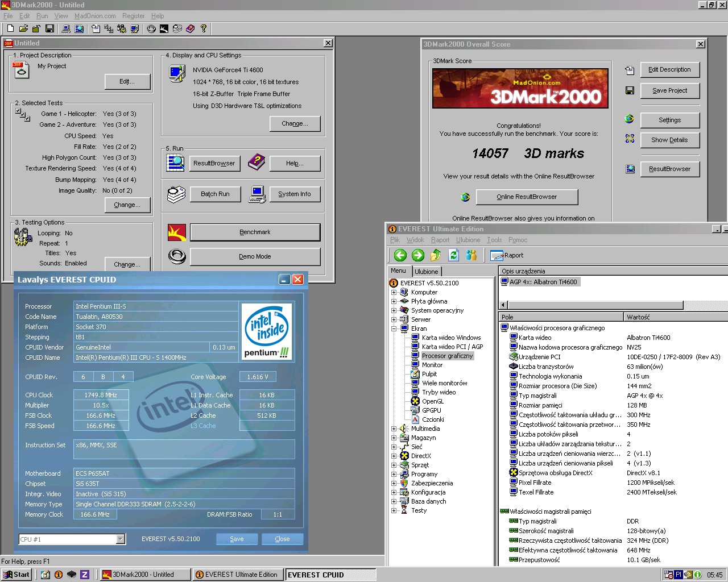Click the globe icon beside Online ResultBrowser
The image size is (728, 582).
tap(465, 197)
